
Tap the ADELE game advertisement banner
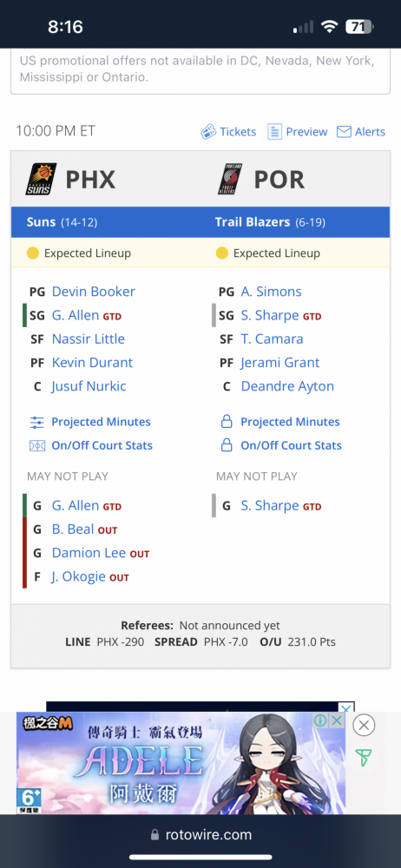181,763
